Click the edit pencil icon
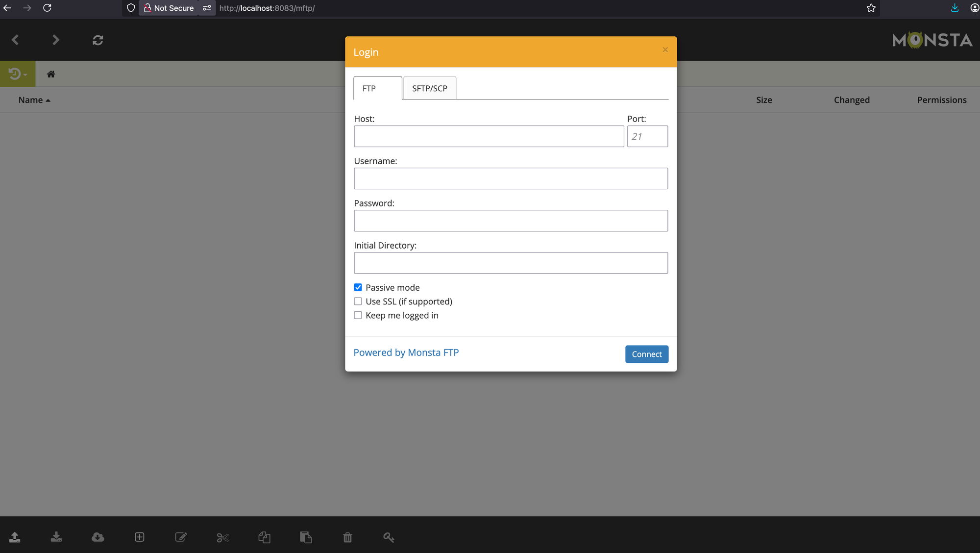 (x=181, y=537)
